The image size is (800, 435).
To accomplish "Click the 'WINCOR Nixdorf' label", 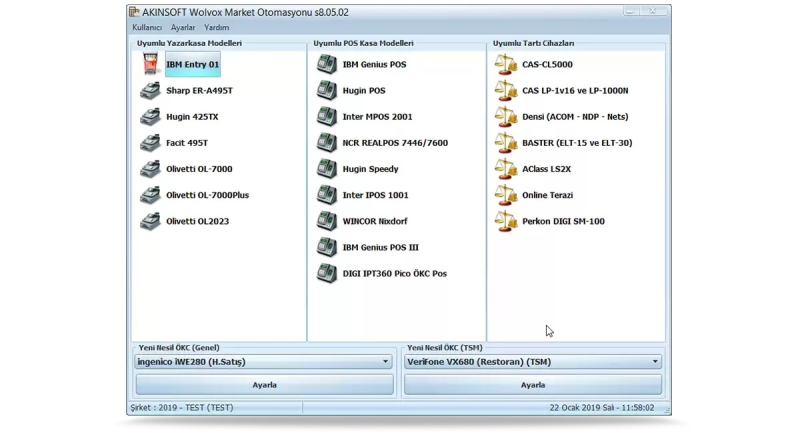I will point(374,221).
